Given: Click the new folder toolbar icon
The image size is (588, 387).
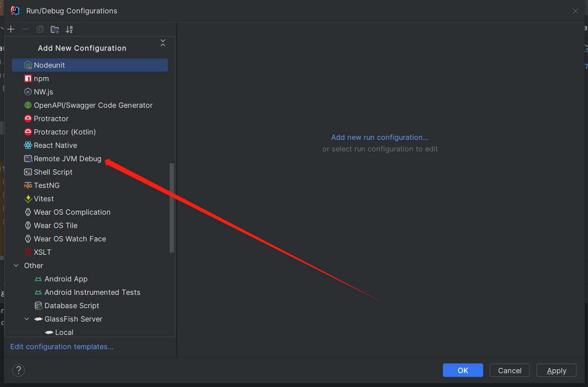Looking at the screenshot, I should click(55, 29).
